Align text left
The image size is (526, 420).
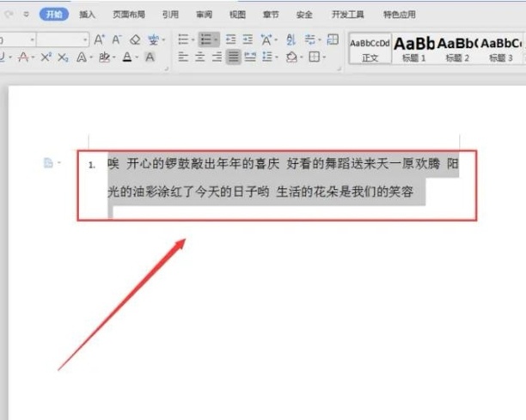(183, 57)
